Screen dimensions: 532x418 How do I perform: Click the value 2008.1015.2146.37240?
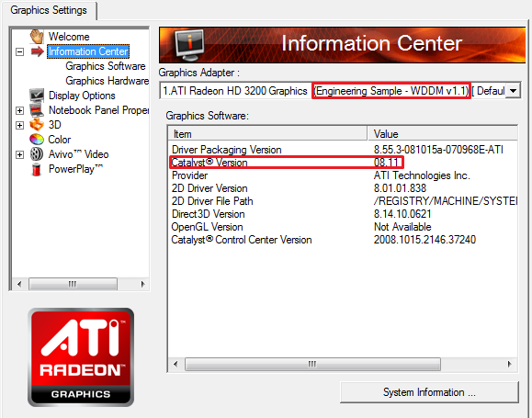click(424, 240)
